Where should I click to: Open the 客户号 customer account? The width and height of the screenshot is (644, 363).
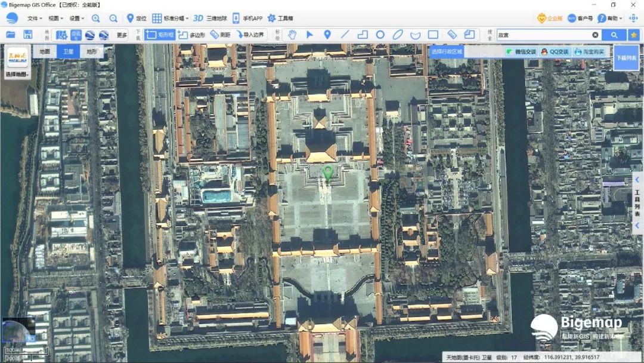coord(580,18)
